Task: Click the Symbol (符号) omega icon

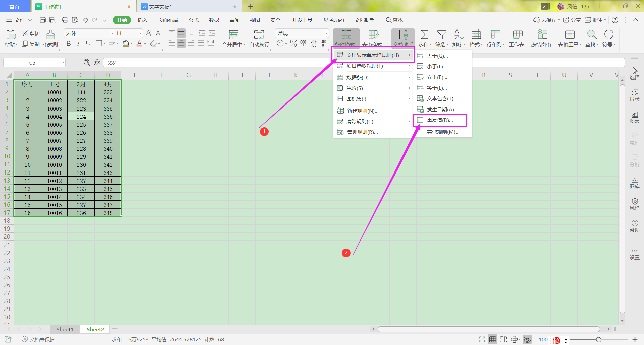Action: click(609, 34)
